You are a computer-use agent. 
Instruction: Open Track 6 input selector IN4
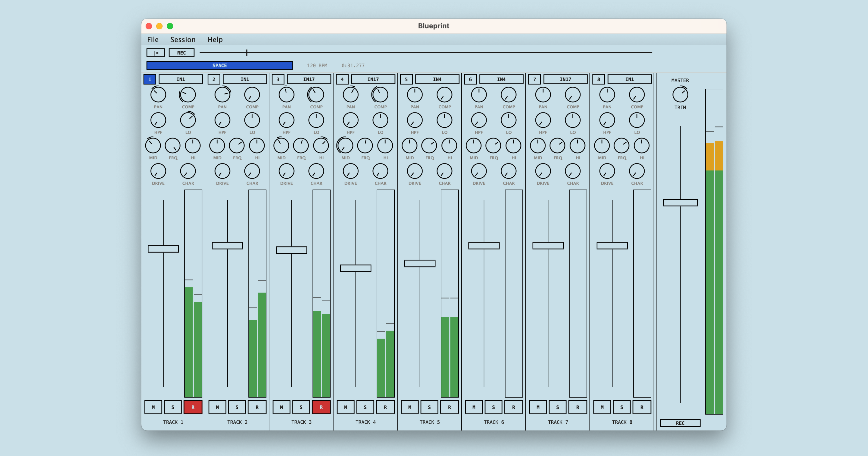click(501, 79)
